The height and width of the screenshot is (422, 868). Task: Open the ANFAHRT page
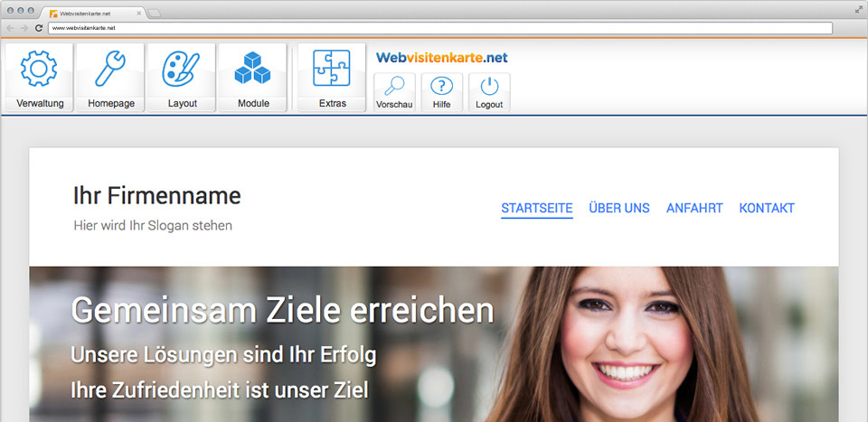point(694,209)
